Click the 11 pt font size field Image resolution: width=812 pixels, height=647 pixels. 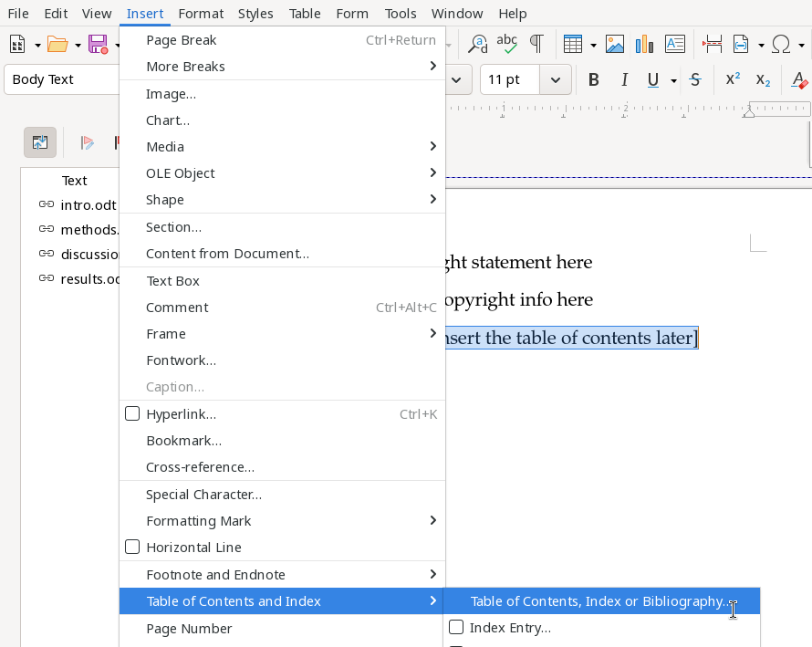click(510, 79)
